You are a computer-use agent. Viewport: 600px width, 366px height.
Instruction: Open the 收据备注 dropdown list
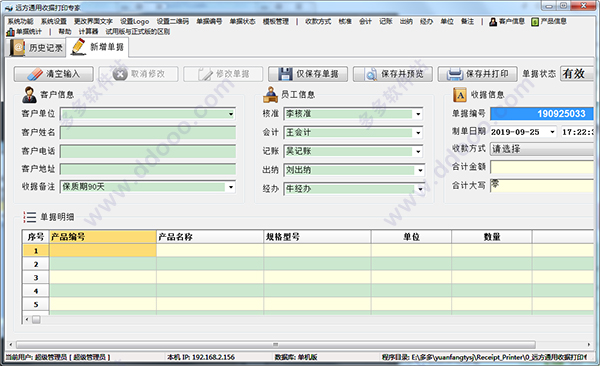tap(231, 187)
